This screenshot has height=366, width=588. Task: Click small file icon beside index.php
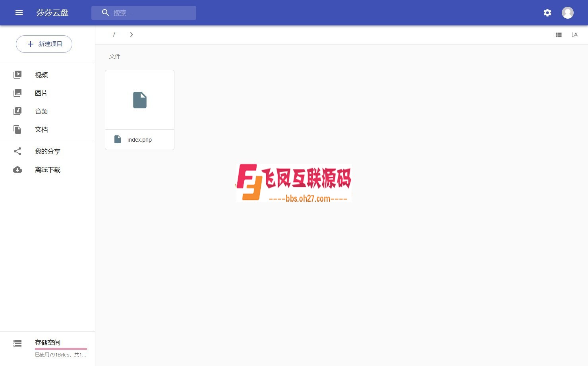(x=118, y=139)
